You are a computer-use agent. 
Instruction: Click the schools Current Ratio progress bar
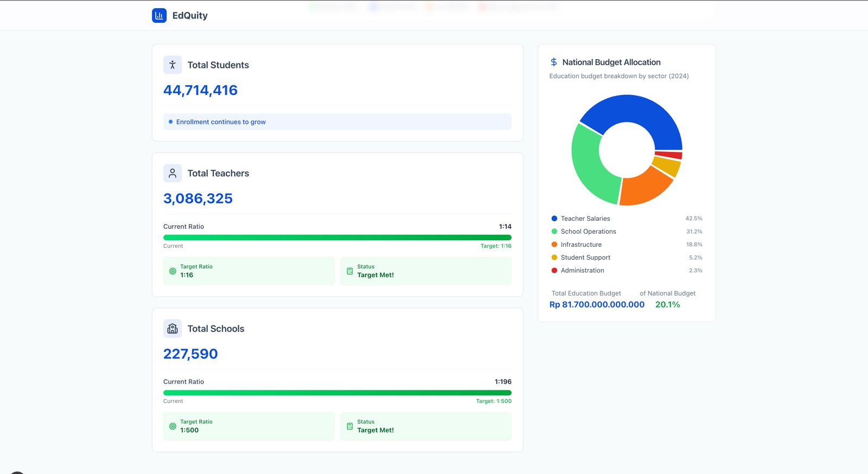[337, 393]
